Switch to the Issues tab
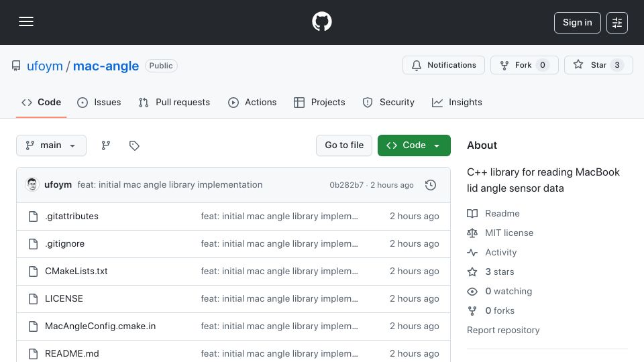The width and height of the screenshot is (644, 362). click(99, 102)
